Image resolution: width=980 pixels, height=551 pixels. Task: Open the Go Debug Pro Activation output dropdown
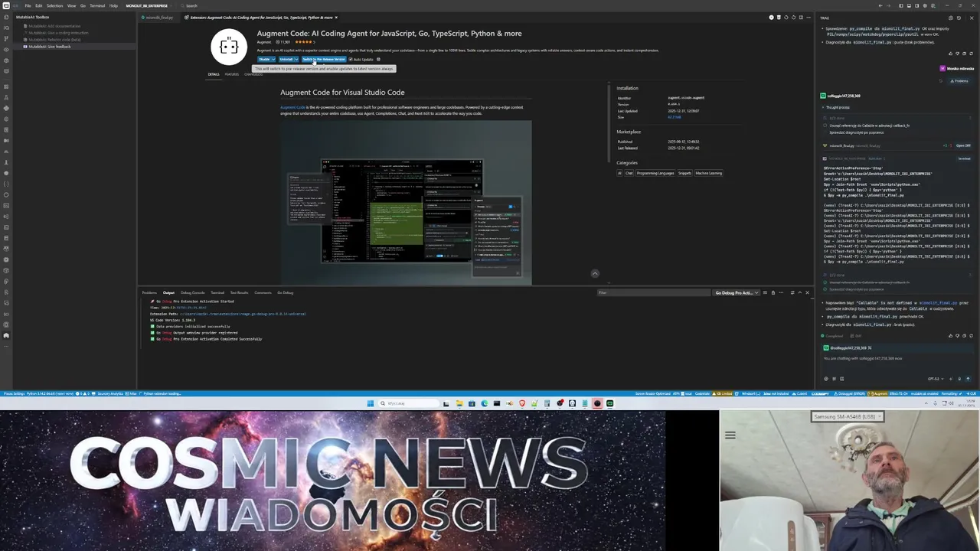pyautogui.click(x=737, y=292)
